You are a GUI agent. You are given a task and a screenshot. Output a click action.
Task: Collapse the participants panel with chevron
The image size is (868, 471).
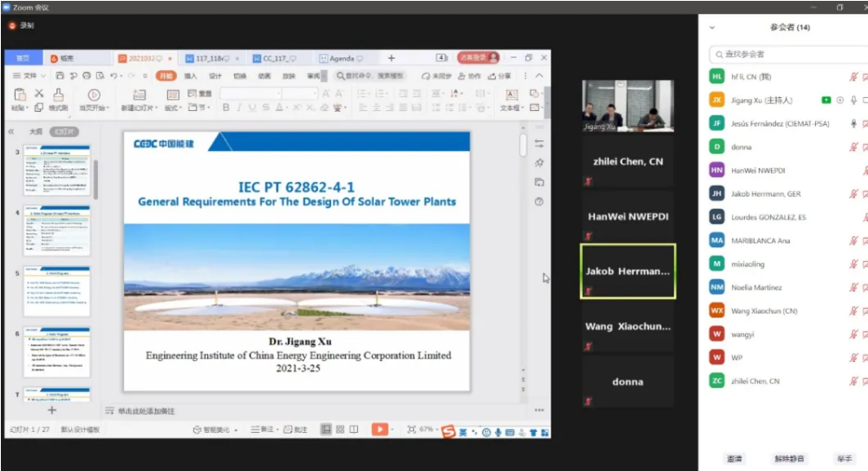tap(712, 28)
